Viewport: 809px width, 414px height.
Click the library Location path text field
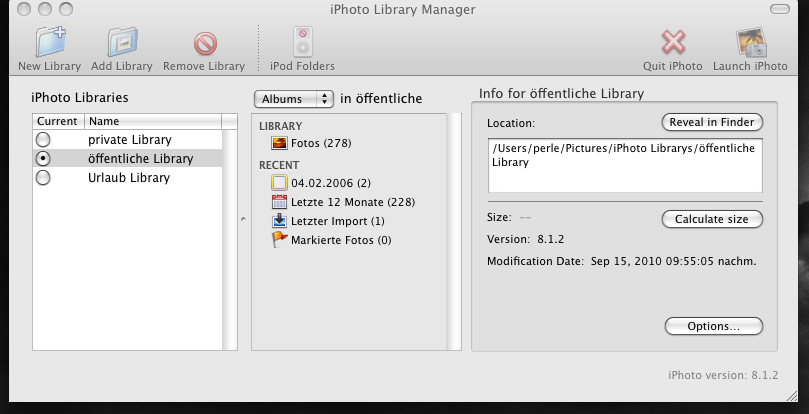tap(624, 164)
